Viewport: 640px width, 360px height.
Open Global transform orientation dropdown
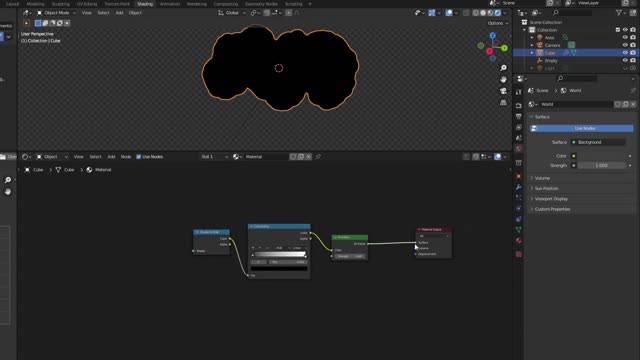point(232,13)
